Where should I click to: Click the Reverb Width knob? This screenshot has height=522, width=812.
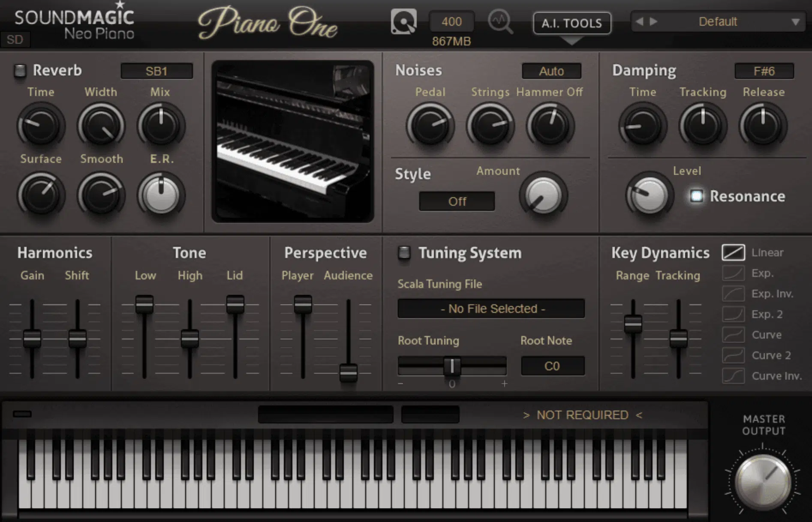click(101, 126)
